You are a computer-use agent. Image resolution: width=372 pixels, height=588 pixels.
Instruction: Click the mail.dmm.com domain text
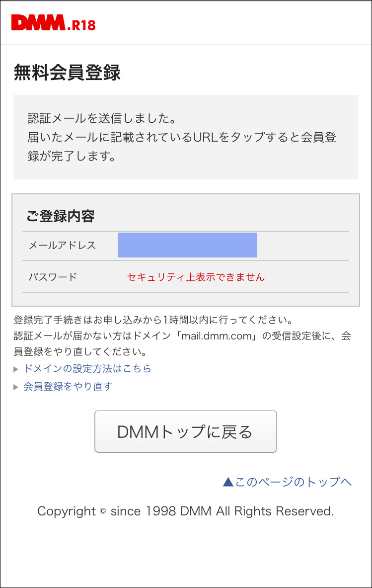[x=218, y=336]
